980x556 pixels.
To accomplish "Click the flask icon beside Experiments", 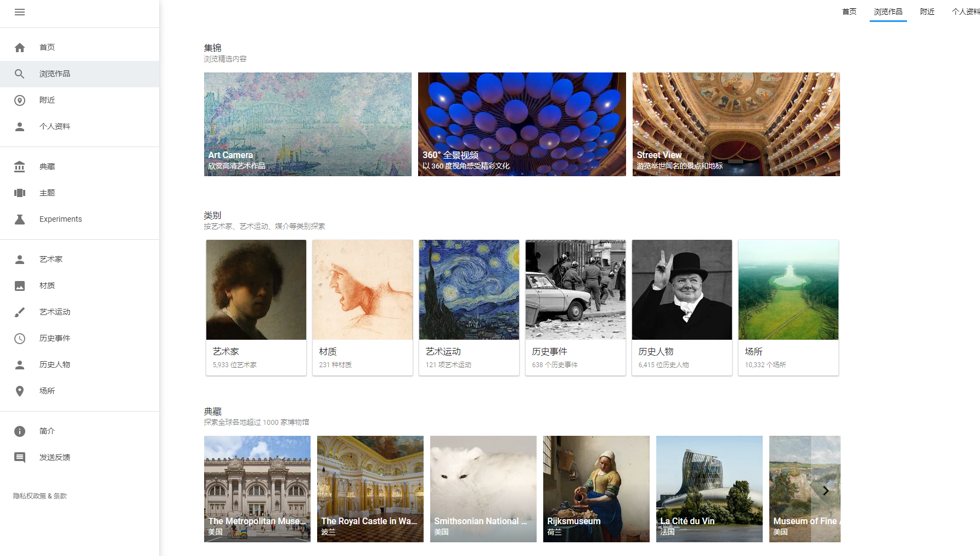I will click(20, 219).
